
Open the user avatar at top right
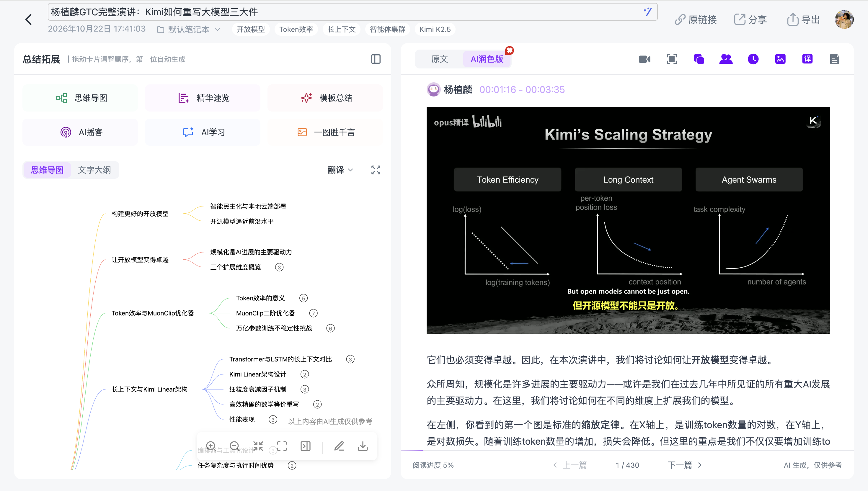844,19
